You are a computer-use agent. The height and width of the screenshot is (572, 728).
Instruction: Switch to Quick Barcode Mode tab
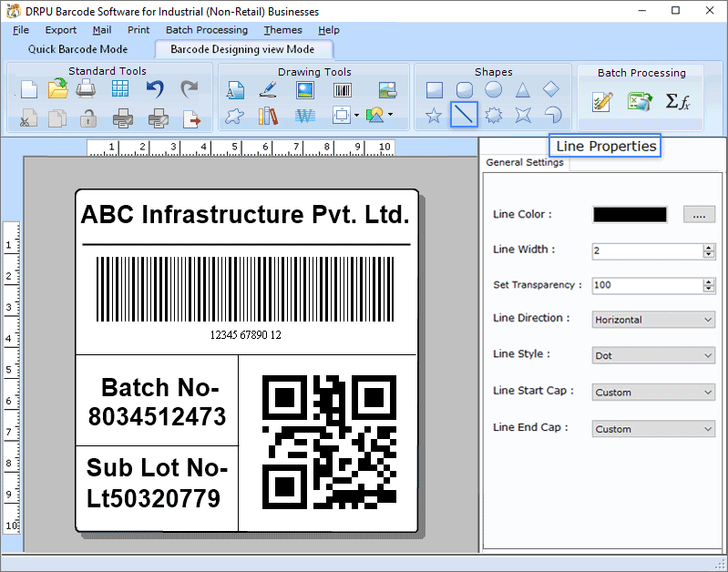coord(77,49)
